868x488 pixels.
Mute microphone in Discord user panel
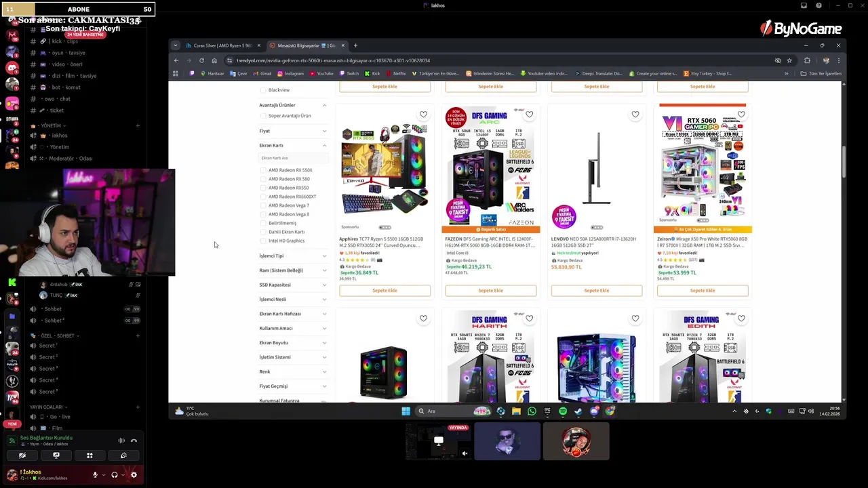click(95, 474)
